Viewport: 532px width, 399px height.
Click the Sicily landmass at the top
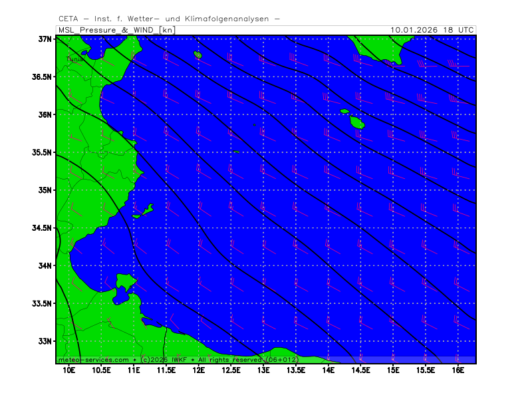tap(379, 47)
